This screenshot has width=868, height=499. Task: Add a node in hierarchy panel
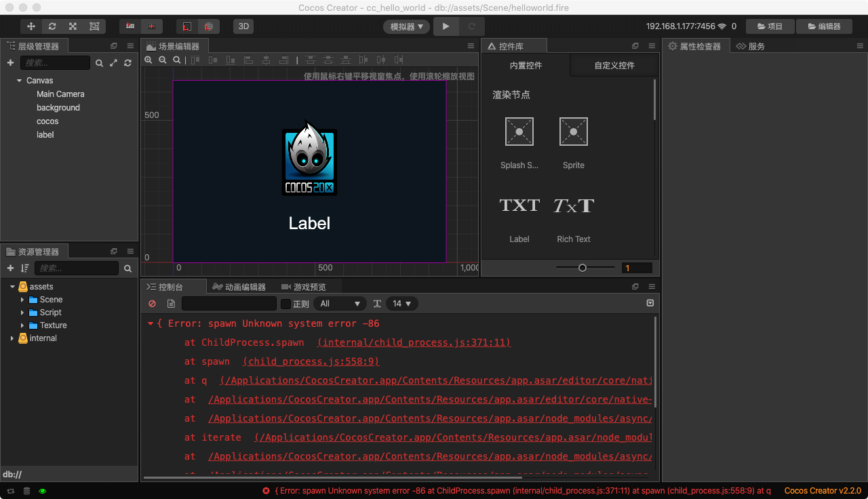click(10, 62)
